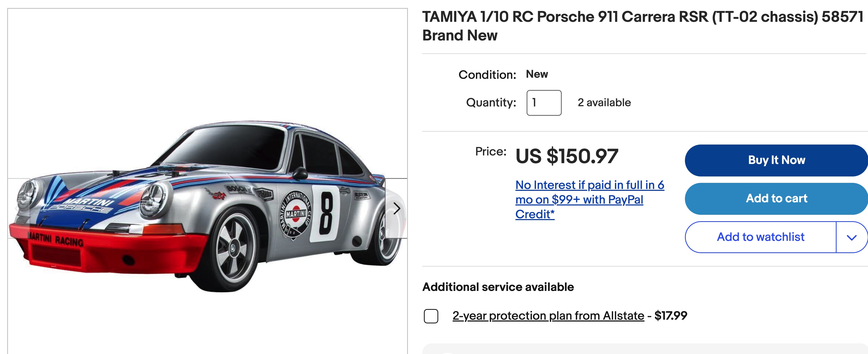Screen dimensions: 868x354
Task: Click the next image arrow on product photo
Action: [396, 208]
